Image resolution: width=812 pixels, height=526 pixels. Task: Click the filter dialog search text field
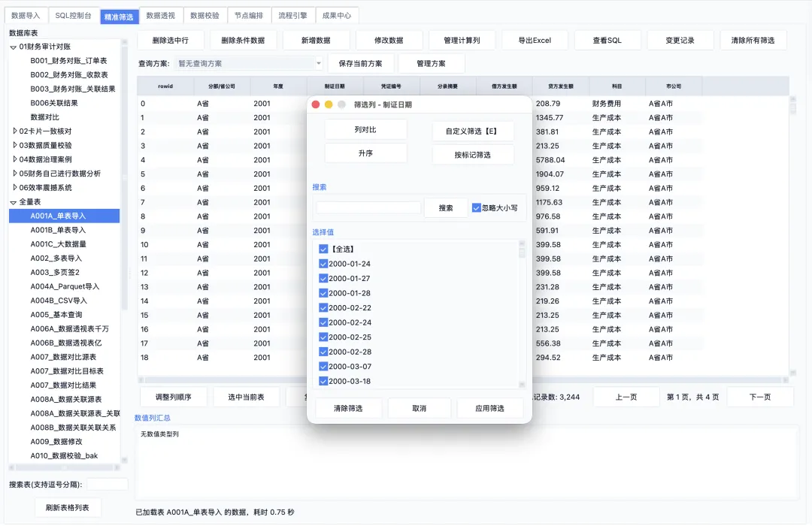click(368, 207)
